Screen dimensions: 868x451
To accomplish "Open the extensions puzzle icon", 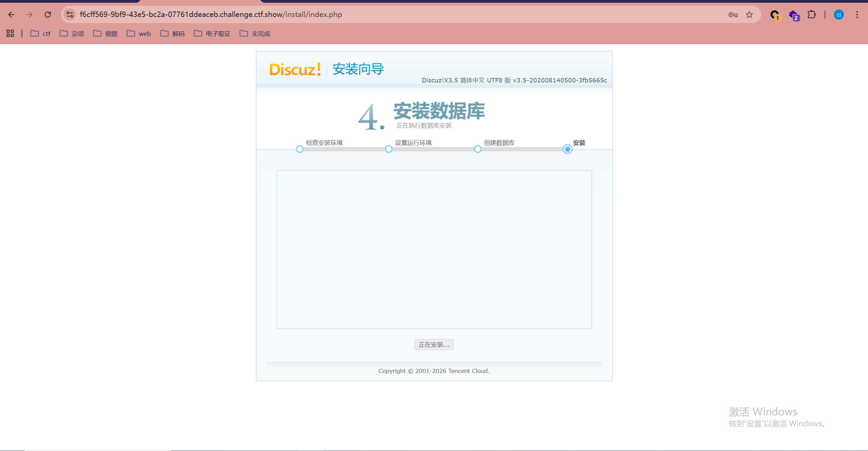I will [x=811, y=15].
